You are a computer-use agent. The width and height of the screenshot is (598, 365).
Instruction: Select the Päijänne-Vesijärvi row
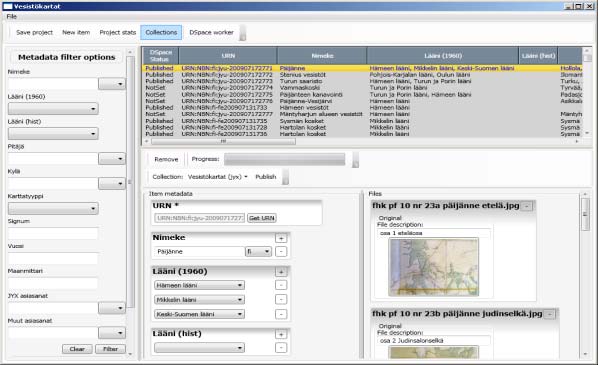point(362,101)
